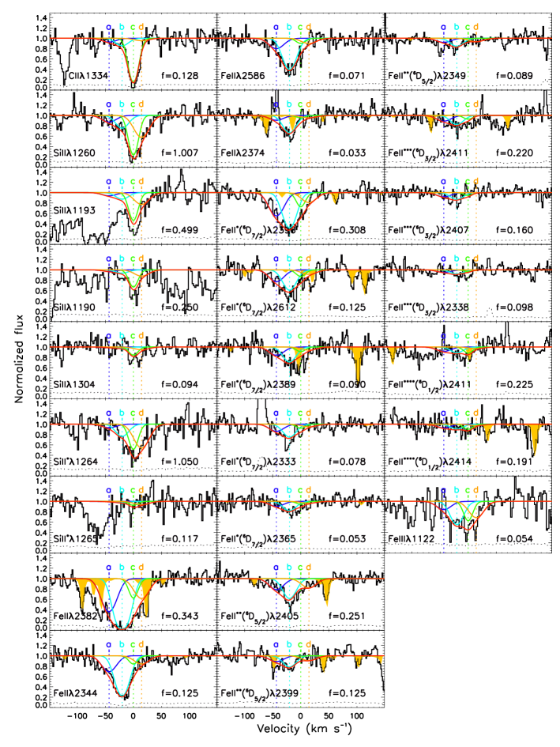
Task: Click the FeIIλ2344 label
Action: click(x=75, y=692)
